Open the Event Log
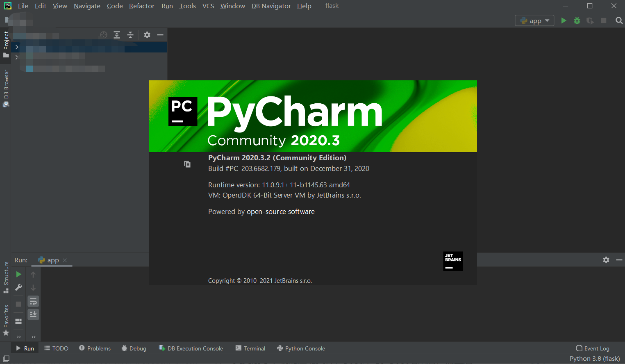Image resolution: width=625 pixels, height=364 pixels. (593, 348)
